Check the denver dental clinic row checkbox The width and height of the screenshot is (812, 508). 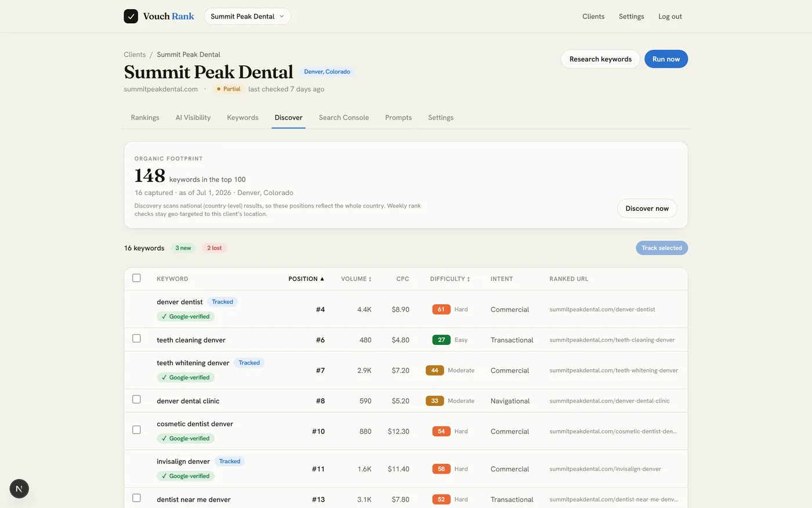(x=136, y=399)
